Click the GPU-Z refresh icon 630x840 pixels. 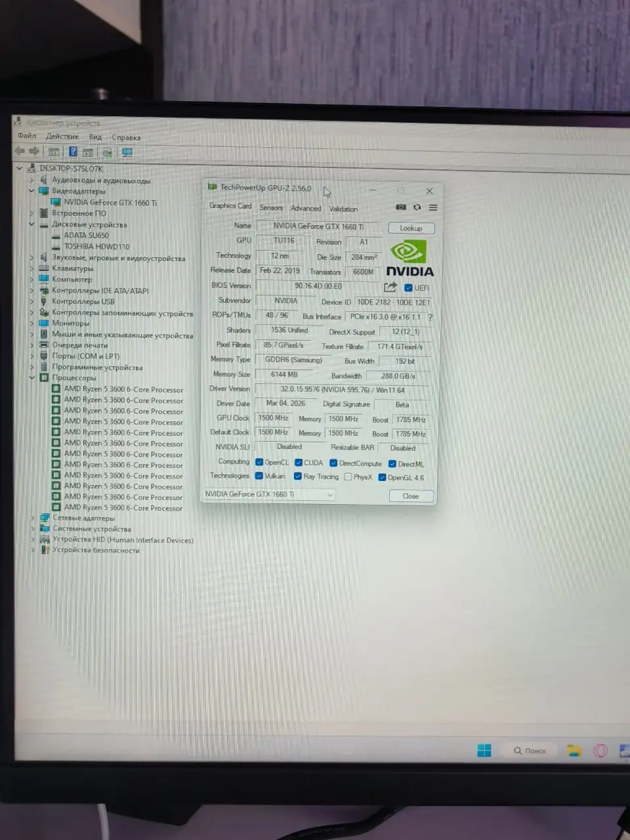pyautogui.click(x=417, y=207)
